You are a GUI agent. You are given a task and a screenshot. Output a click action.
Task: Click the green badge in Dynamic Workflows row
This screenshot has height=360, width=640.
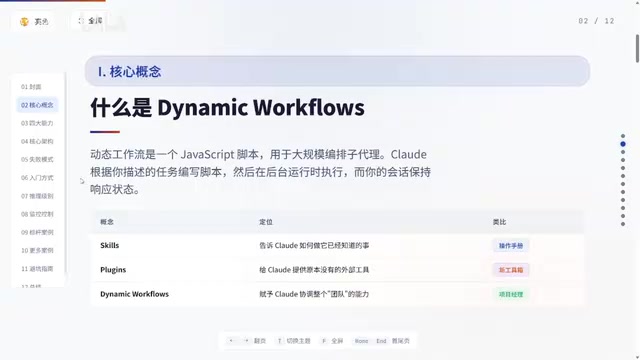(511, 294)
